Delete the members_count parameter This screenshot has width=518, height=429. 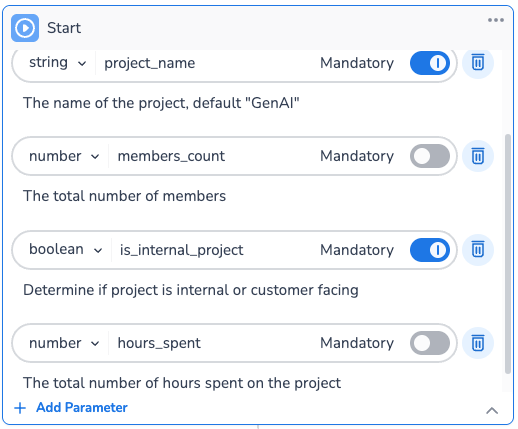pyautogui.click(x=478, y=156)
